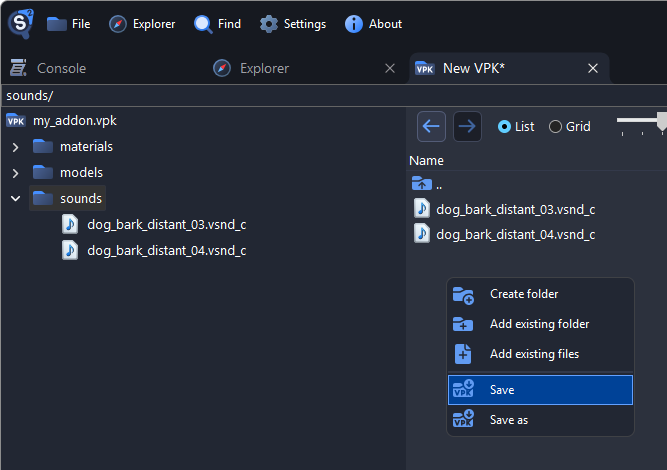This screenshot has height=470, width=667.
Task: Choose Add existing folder menu entry
Action: tap(540, 324)
